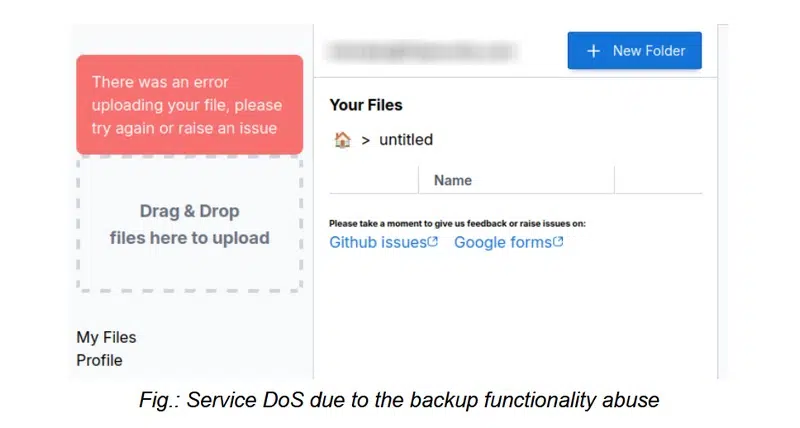Select the untitled folder breadcrumb
This screenshot has height=428, width=800.
[406, 140]
